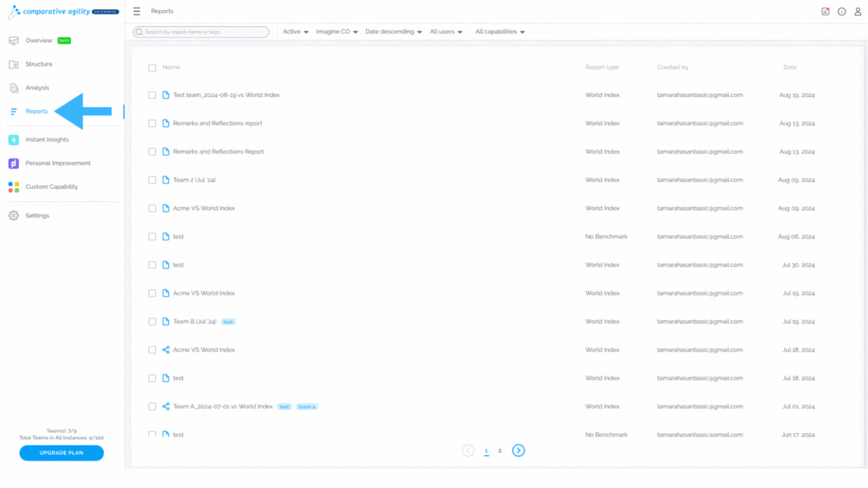Open Analysis in the sidebar
The image size is (868, 488).
[x=37, y=87]
